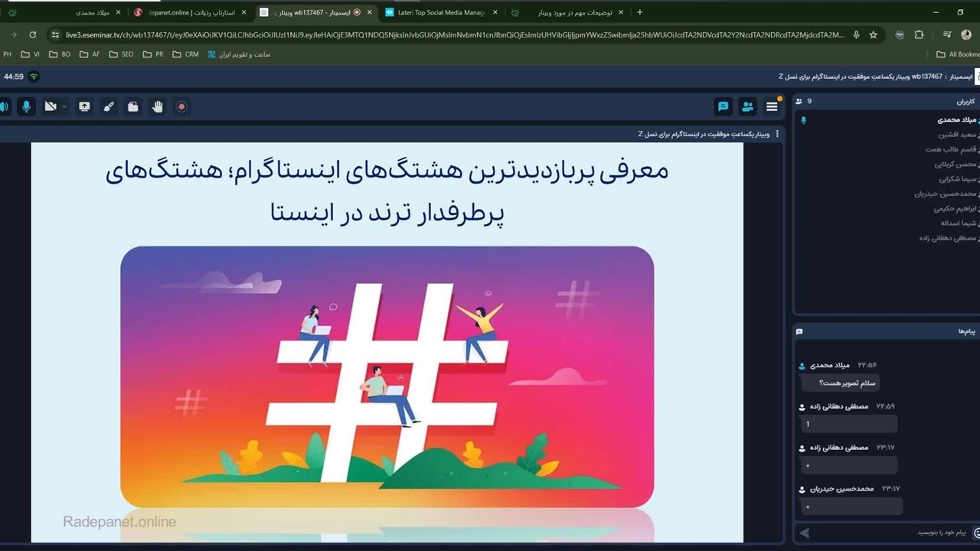Screen dimensions: 980x551
Task: Start screen sharing with the monitor icon
Action: [84, 107]
